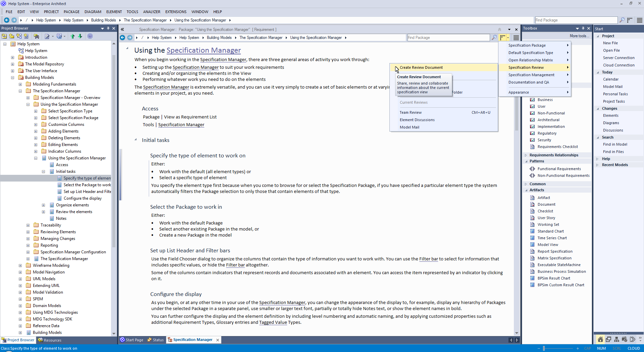Select the Security requirement toolbox item
Viewport: 644px width, 352px height.
[x=544, y=140]
